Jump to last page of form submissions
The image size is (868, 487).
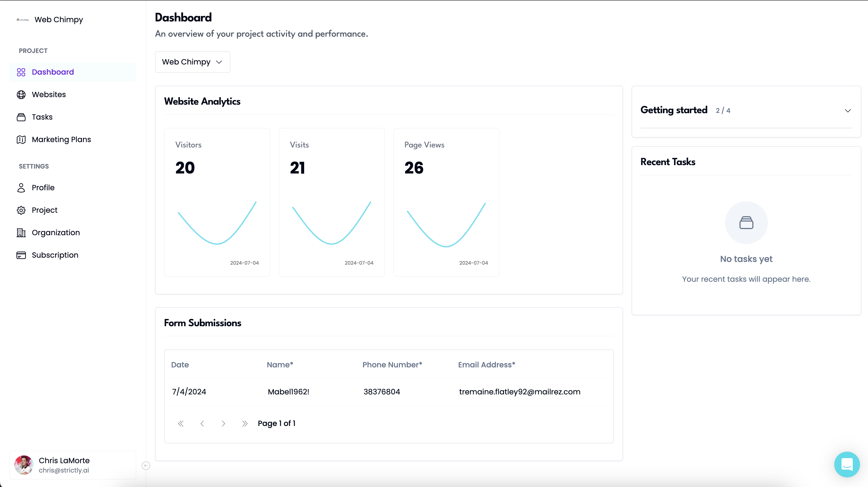point(245,424)
